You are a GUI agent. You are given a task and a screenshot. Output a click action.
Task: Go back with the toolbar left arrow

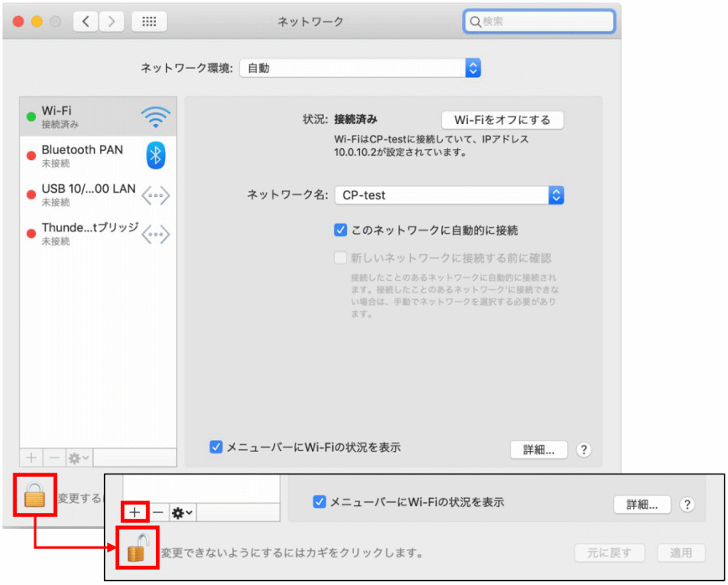point(86,22)
